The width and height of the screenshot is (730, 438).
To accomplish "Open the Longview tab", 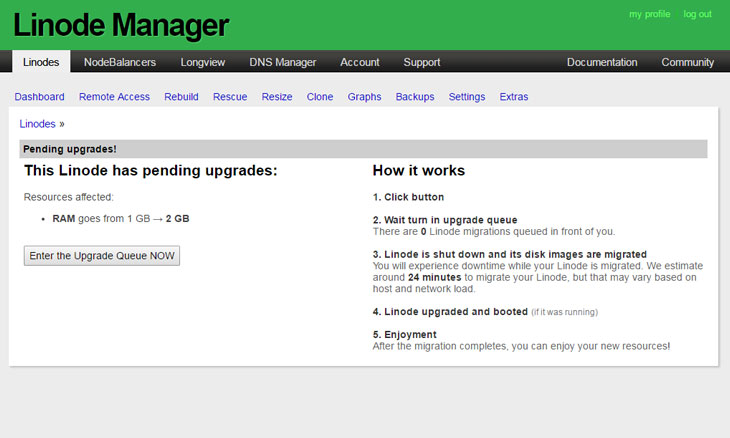I will coord(203,62).
